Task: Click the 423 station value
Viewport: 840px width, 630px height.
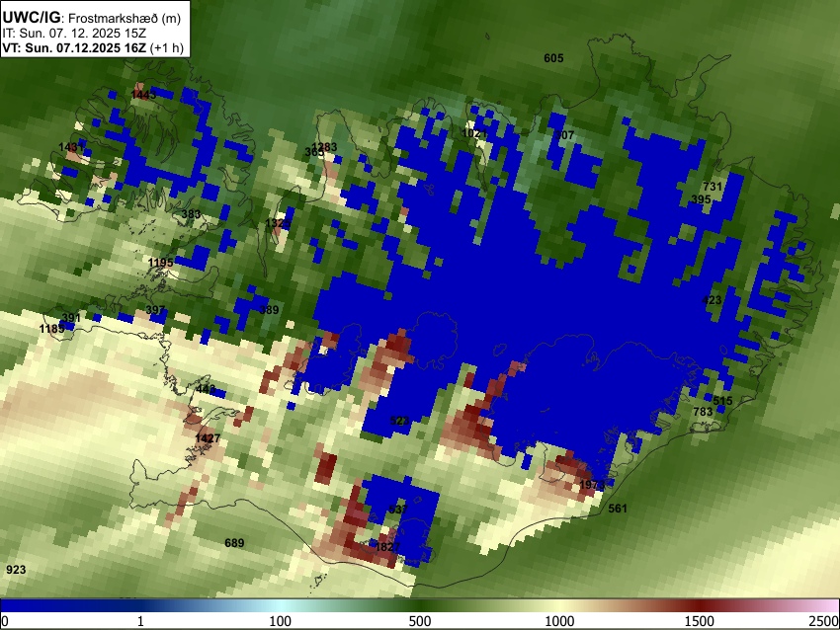Action: [x=712, y=300]
